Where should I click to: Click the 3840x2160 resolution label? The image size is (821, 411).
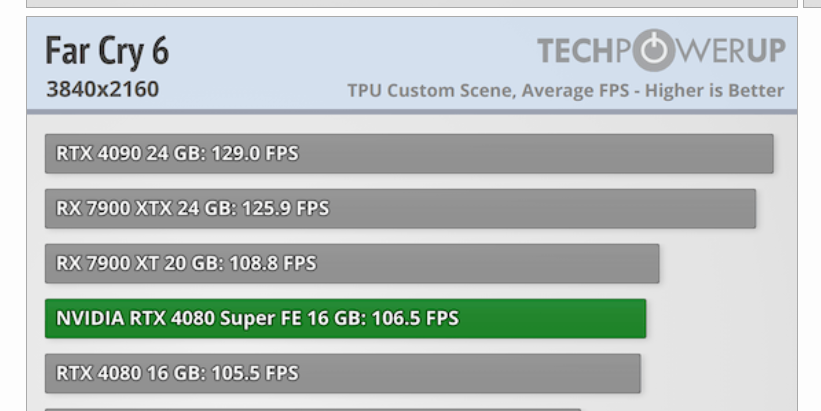(102, 90)
